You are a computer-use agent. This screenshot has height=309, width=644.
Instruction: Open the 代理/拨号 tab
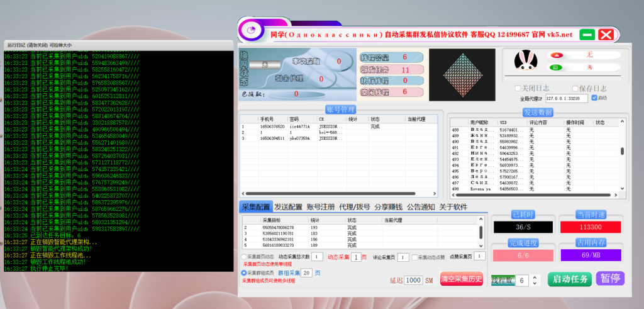[355, 207]
